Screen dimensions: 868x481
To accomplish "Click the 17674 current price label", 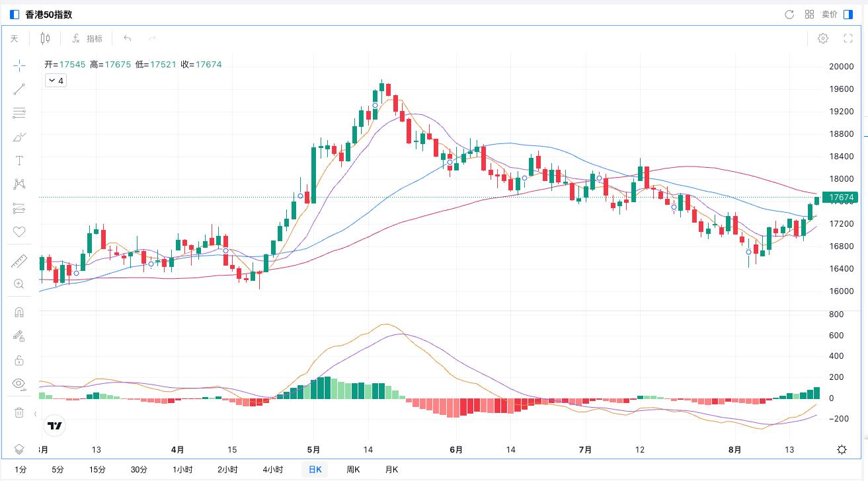I will (x=842, y=198).
